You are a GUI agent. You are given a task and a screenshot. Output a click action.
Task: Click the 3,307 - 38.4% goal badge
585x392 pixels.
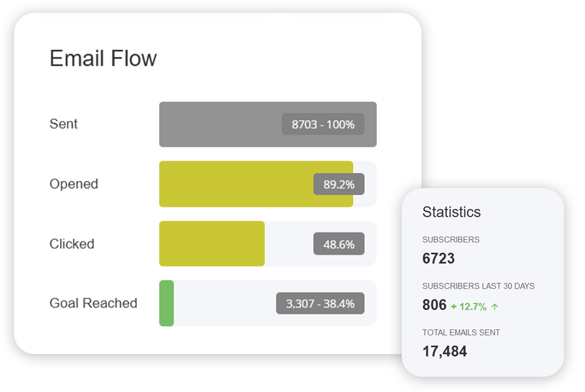(x=320, y=304)
